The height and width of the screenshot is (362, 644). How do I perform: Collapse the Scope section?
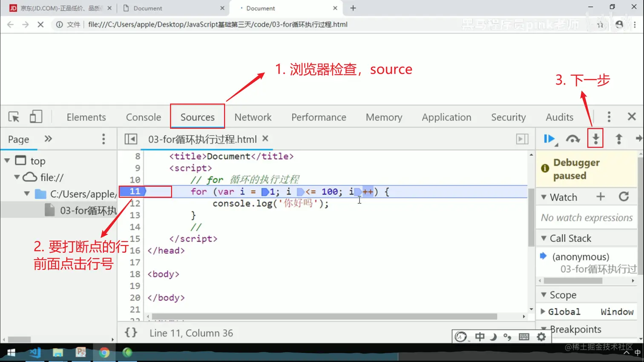544,295
